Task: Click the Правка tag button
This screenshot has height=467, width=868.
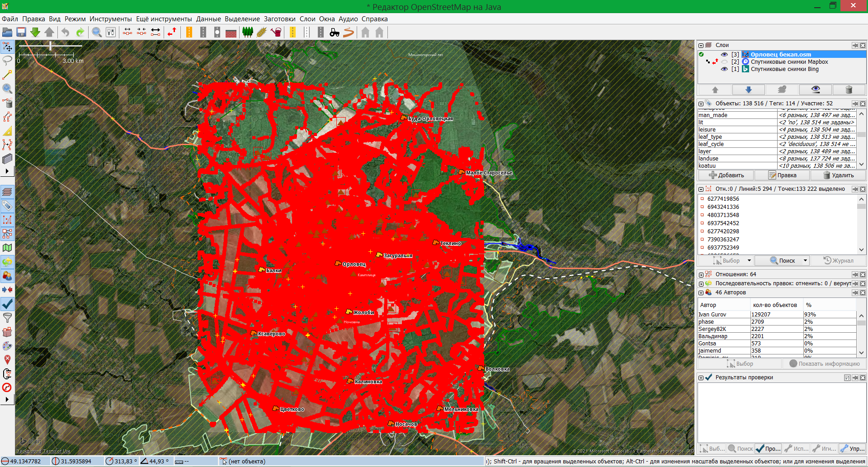Action: tap(783, 175)
